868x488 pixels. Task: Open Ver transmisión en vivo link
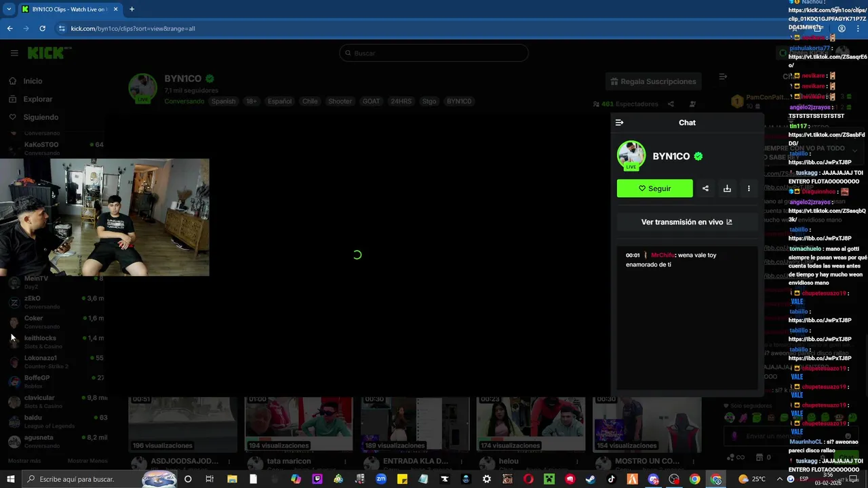[687, 222]
